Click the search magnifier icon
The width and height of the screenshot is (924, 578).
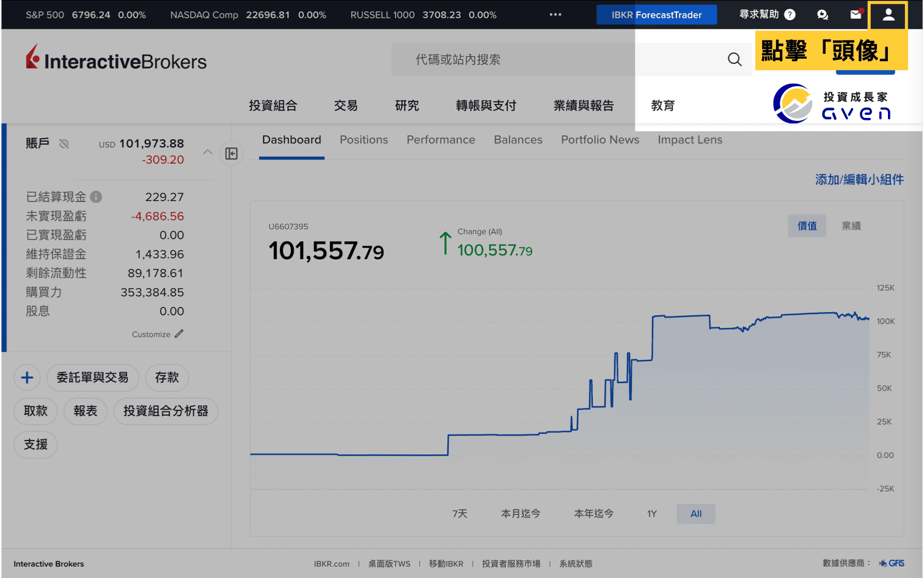[x=734, y=59]
